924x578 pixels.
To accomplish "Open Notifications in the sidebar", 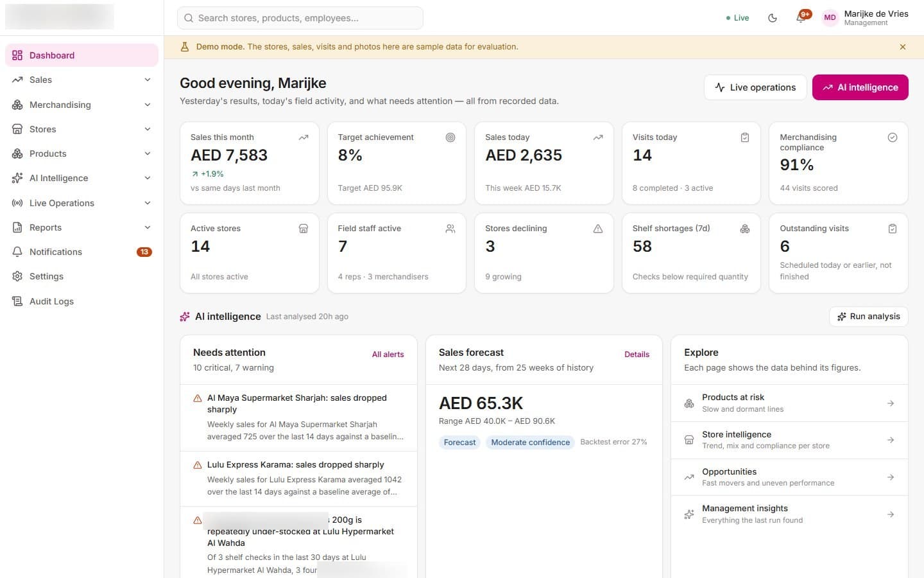I will coord(81,252).
